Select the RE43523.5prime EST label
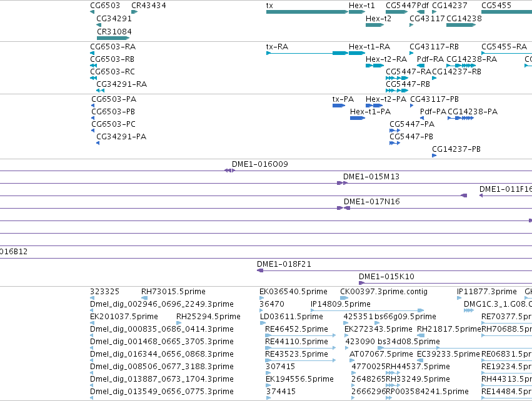 click(x=296, y=354)
